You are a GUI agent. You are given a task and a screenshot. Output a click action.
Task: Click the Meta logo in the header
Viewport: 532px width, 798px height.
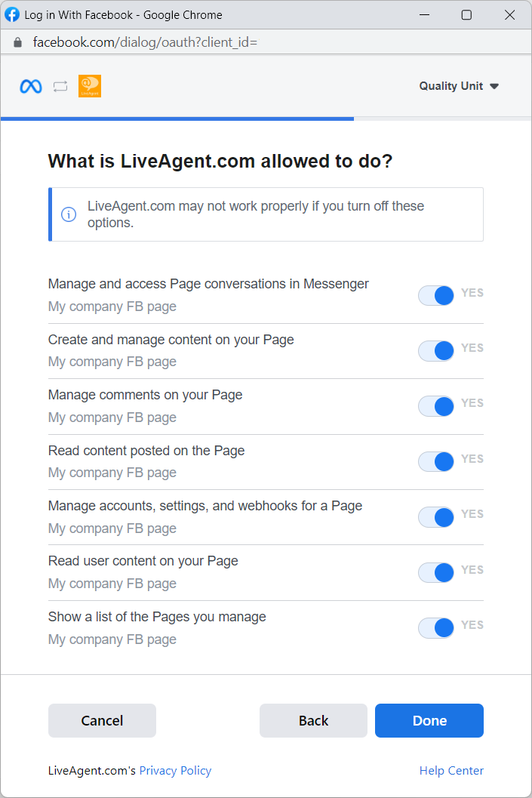click(29, 86)
